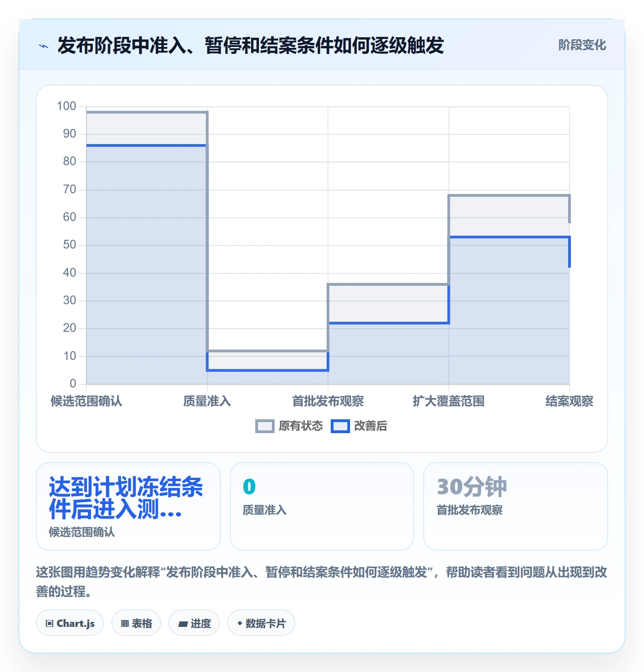Open the 质量准入 data card showing 0
Image resolution: width=644 pixels, height=672 pixels.
[322, 506]
